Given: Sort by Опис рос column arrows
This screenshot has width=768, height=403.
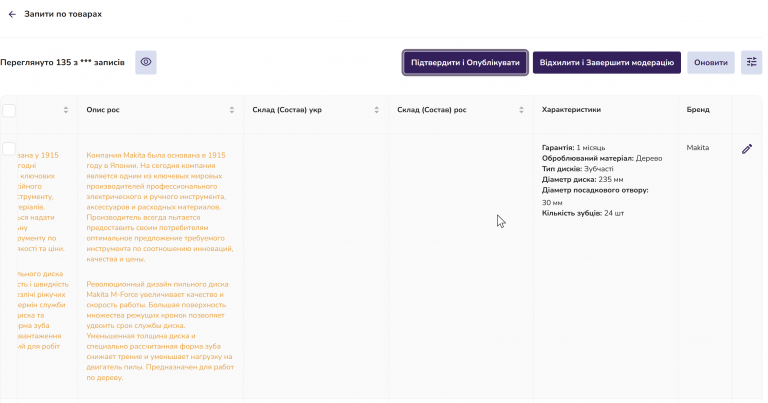Looking at the screenshot, I should tap(232, 110).
